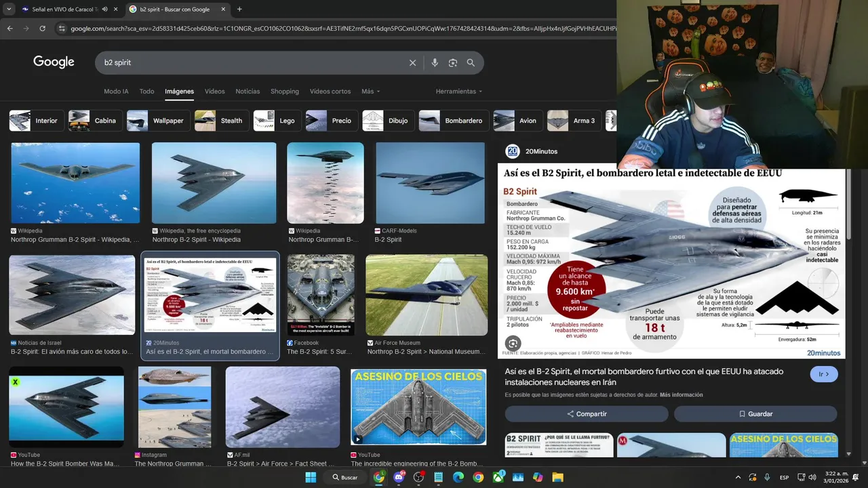This screenshot has height=488, width=868.
Task: Click the 20Minutos source logo in preview panel
Action: [x=513, y=152]
